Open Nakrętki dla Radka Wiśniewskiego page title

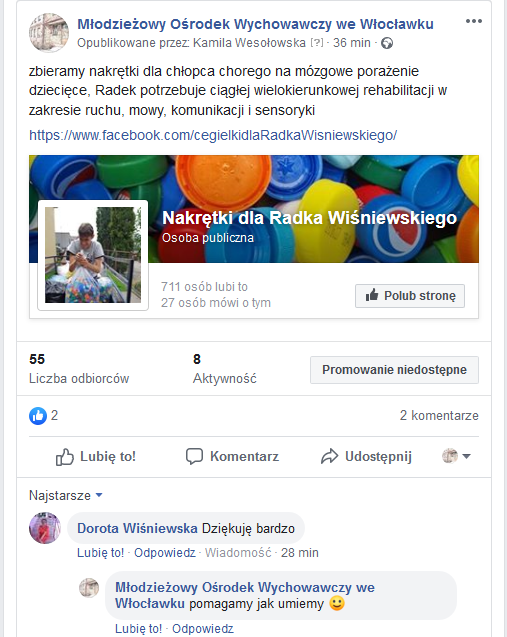tap(309, 218)
